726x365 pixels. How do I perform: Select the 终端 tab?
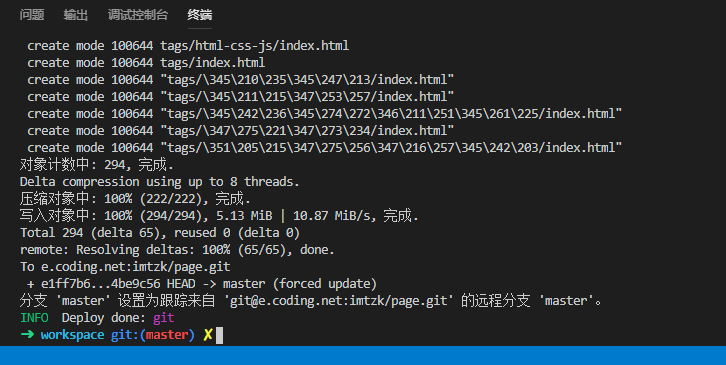click(x=200, y=15)
